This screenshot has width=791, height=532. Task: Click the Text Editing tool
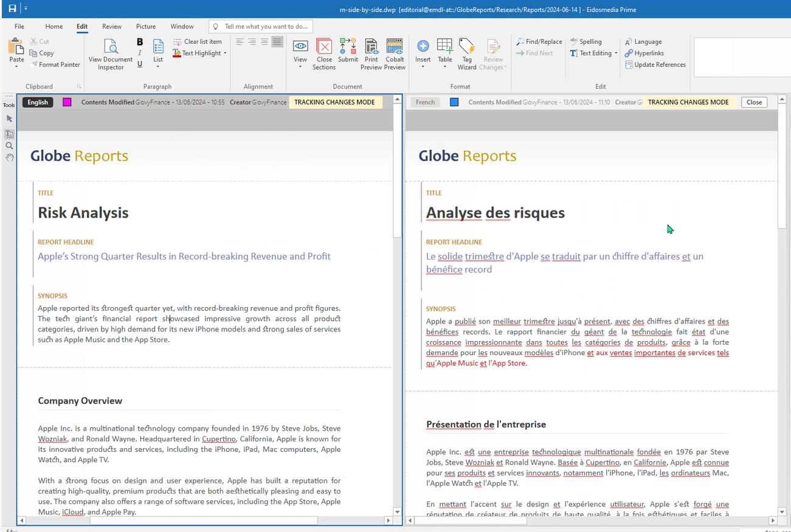(591, 53)
